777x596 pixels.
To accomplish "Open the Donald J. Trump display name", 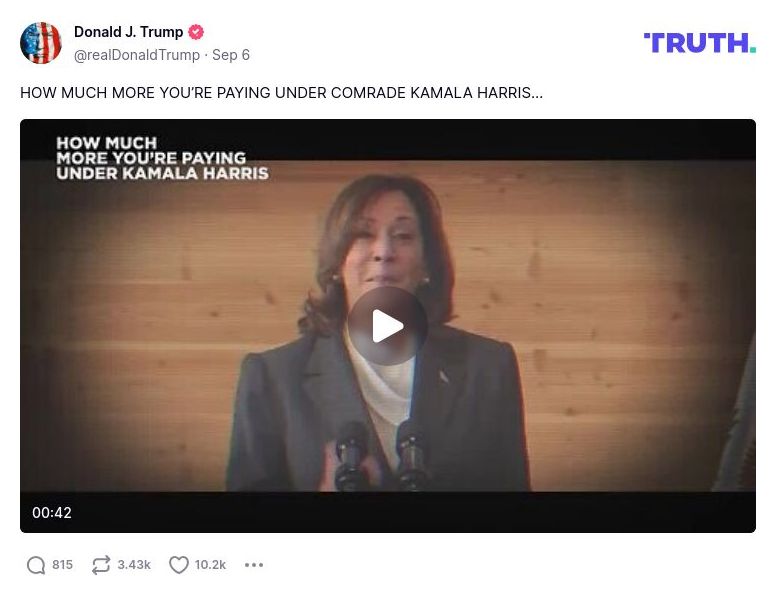I will point(128,32).
